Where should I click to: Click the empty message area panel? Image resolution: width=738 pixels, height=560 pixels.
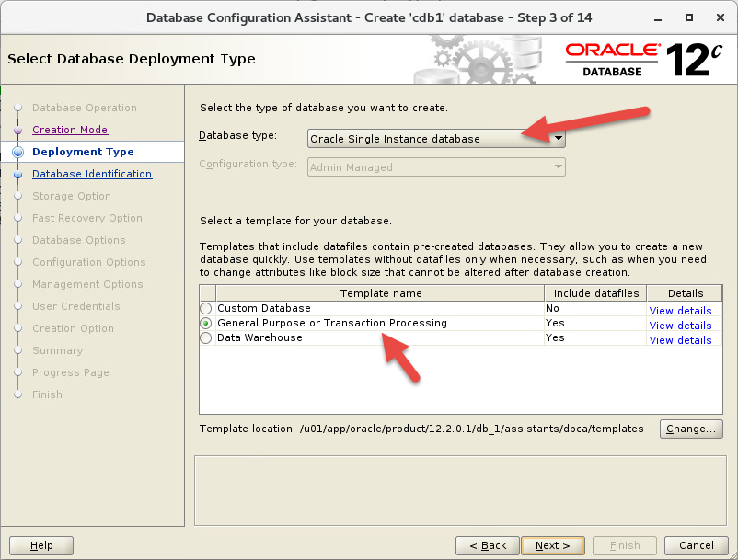coord(460,490)
